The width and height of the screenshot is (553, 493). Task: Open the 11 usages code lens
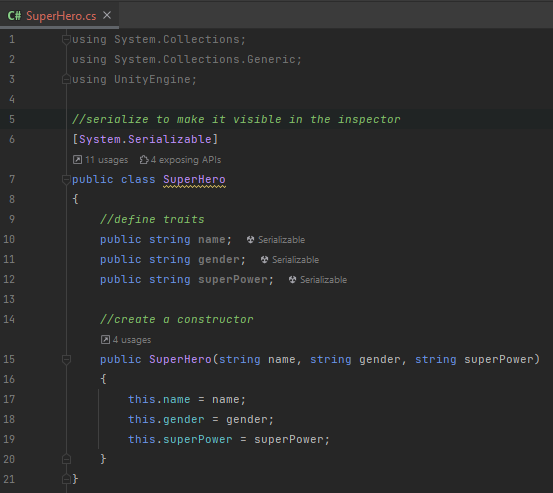point(101,160)
